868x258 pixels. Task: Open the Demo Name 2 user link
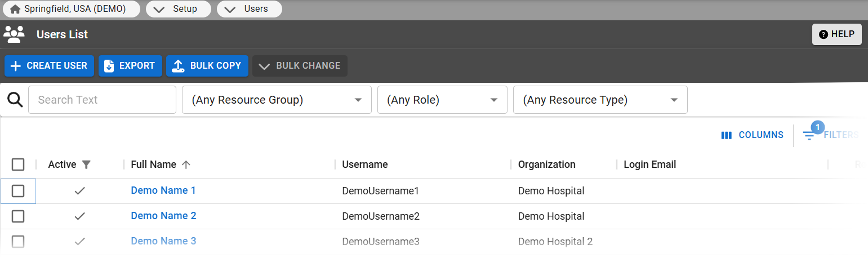(163, 216)
